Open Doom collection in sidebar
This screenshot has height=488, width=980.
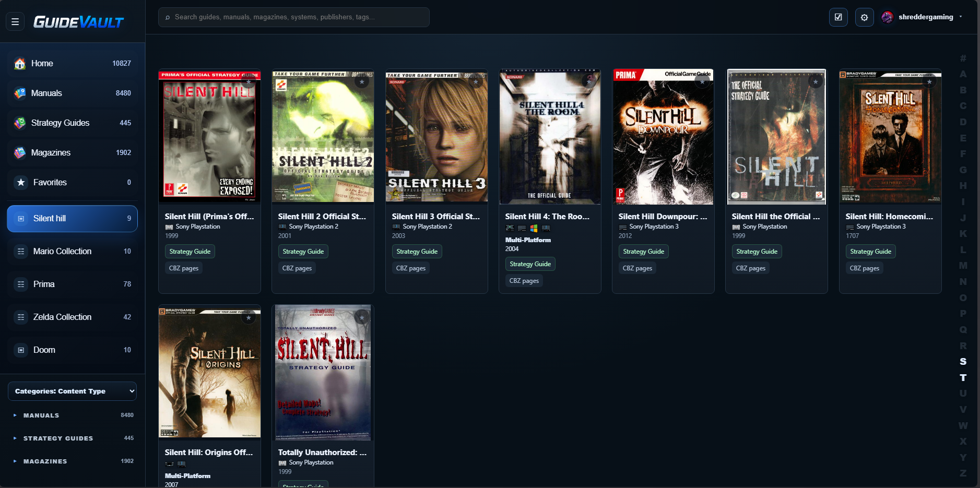tap(72, 350)
